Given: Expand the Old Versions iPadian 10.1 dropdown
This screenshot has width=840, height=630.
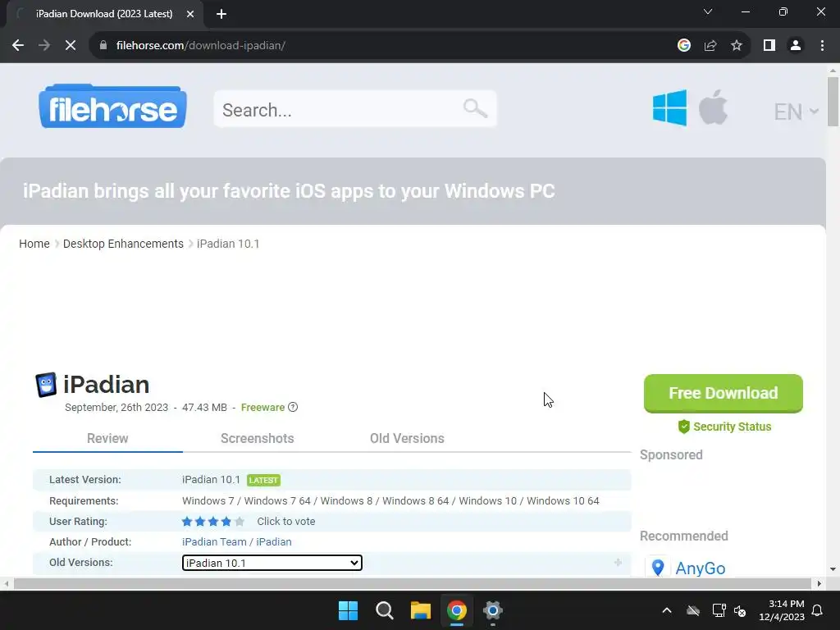Looking at the screenshot, I should point(272,563).
